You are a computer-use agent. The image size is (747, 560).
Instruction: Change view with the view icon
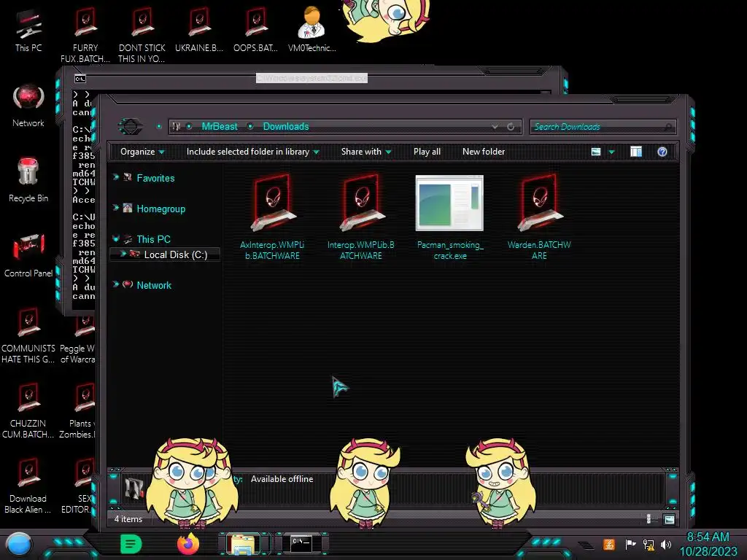click(596, 152)
